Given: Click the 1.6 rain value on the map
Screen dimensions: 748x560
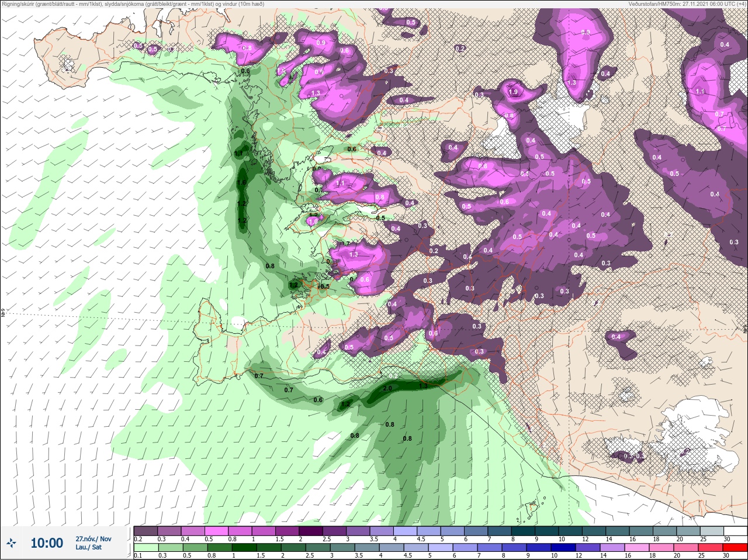Looking at the screenshot, I should click(241, 183).
